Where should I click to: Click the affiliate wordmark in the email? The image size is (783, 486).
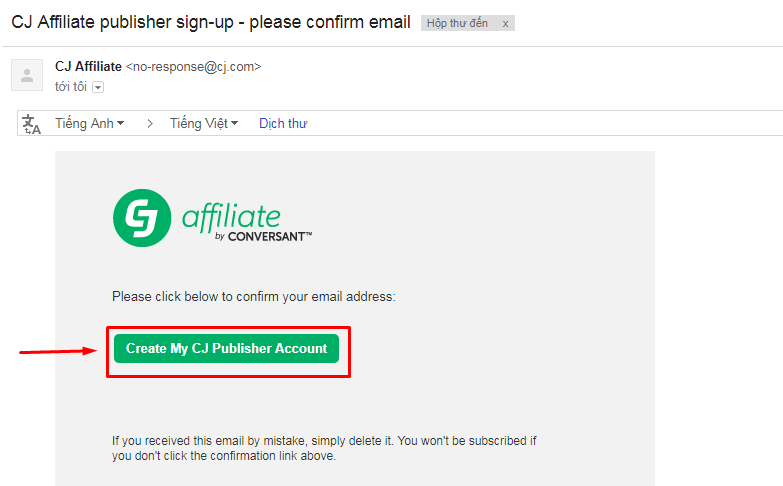231,215
